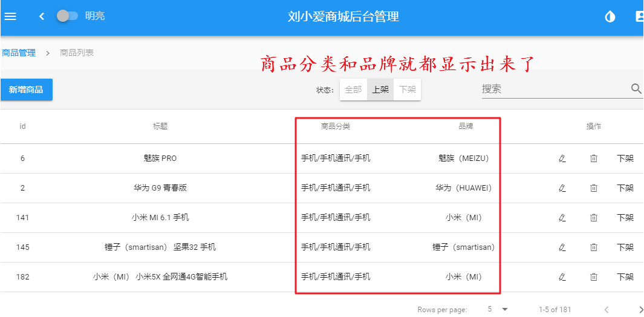Focus the 搜索 search field
Image resolution: width=644 pixels, height=317 pixels.
(555, 89)
